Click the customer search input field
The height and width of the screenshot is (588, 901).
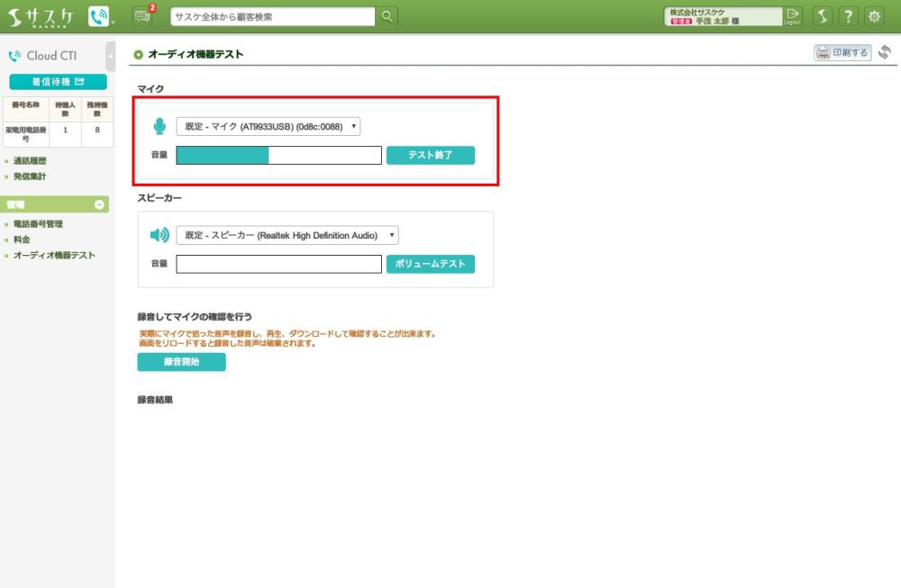click(272, 16)
